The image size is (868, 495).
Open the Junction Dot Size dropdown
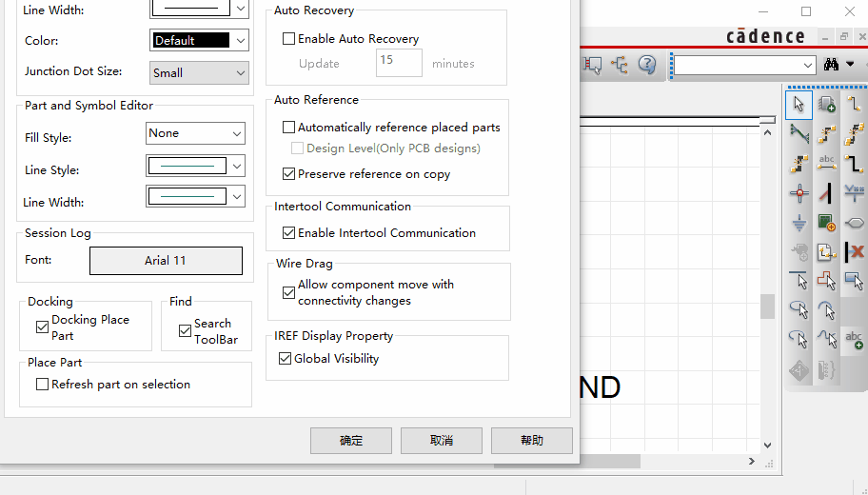coord(199,72)
